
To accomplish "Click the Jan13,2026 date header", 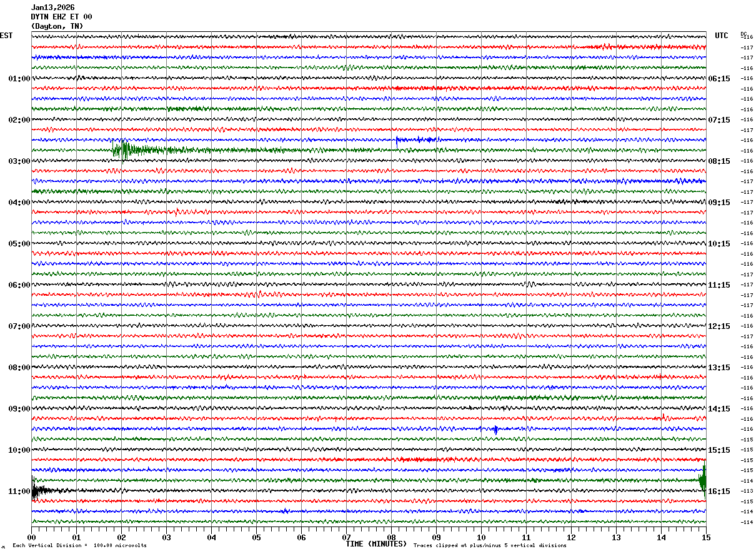I will 52,8.
